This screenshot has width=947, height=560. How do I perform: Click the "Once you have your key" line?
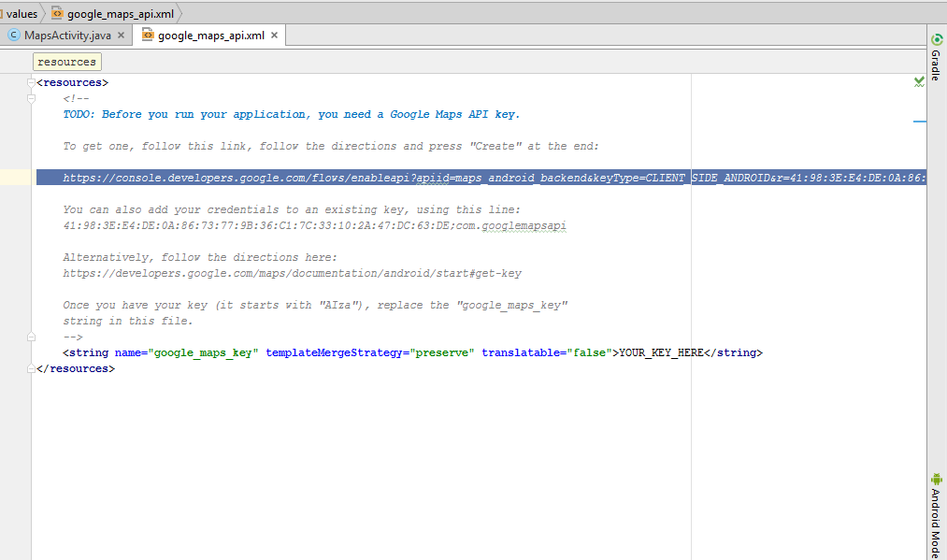click(x=315, y=305)
